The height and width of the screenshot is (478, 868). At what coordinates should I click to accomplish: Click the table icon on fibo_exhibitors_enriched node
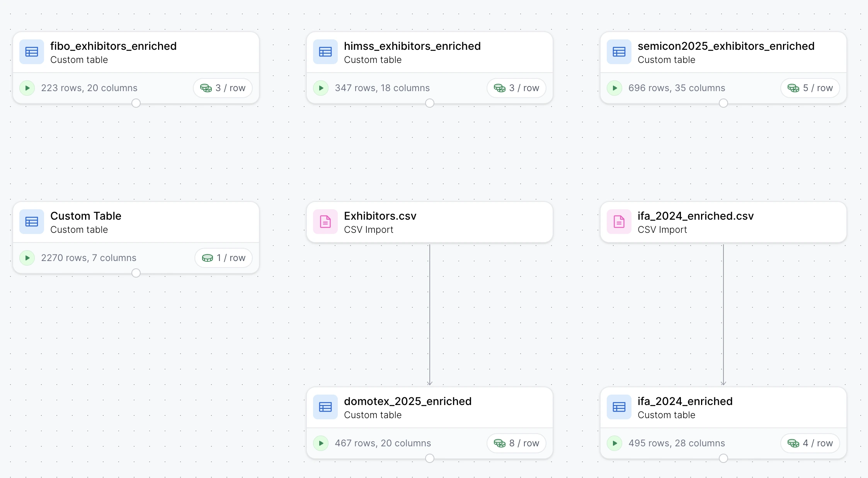point(31,52)
